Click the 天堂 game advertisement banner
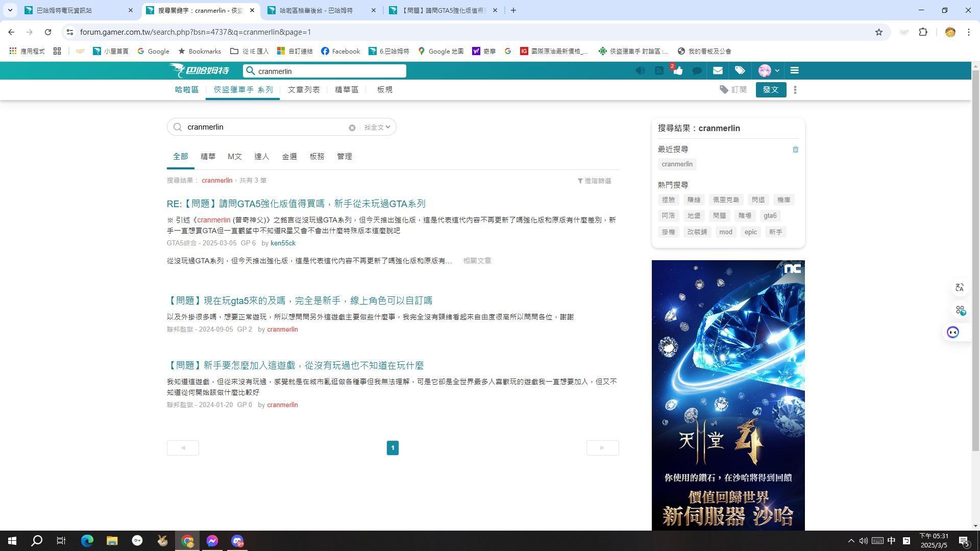 [x=728, y=395]
